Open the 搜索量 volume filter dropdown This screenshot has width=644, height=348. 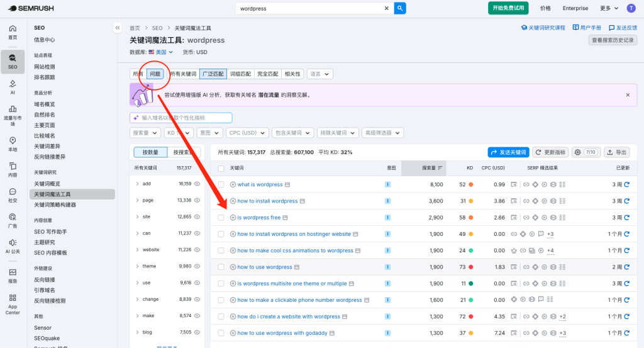pos(145,133)
